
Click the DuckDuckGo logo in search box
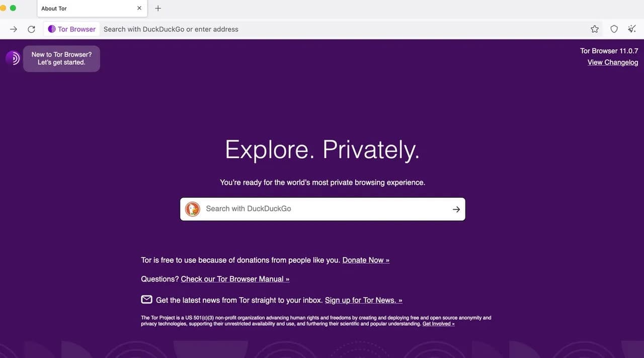tap(193, 209)
